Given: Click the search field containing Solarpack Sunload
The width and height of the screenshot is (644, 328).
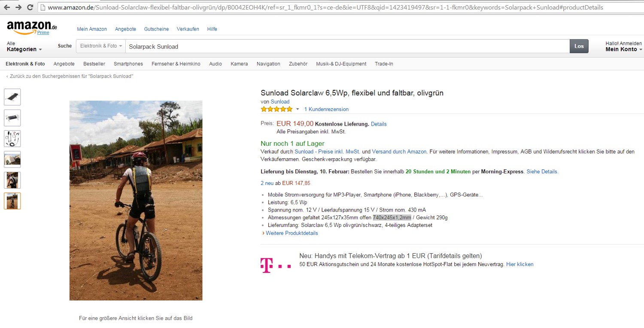Looking at the screenshot, I should [347, 46].
